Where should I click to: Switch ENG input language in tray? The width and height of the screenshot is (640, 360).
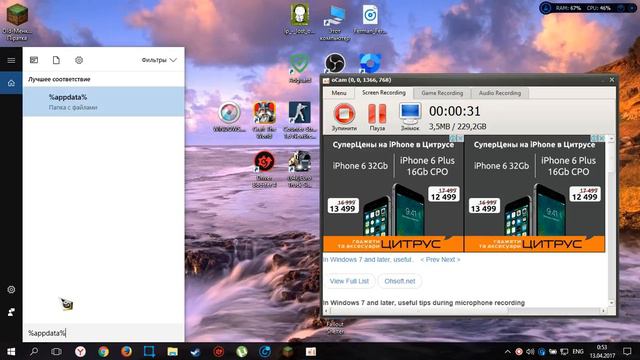pyautogui.click(x=578, y=351)
